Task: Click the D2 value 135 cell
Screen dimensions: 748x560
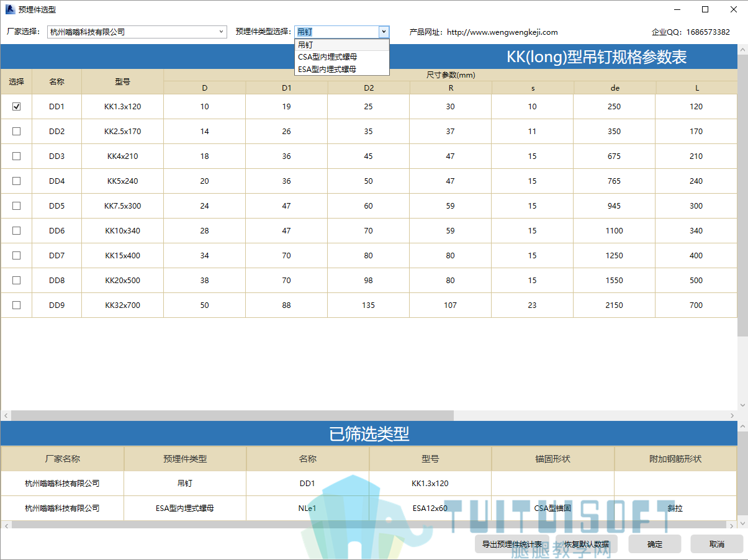Action: coord(369,305)
